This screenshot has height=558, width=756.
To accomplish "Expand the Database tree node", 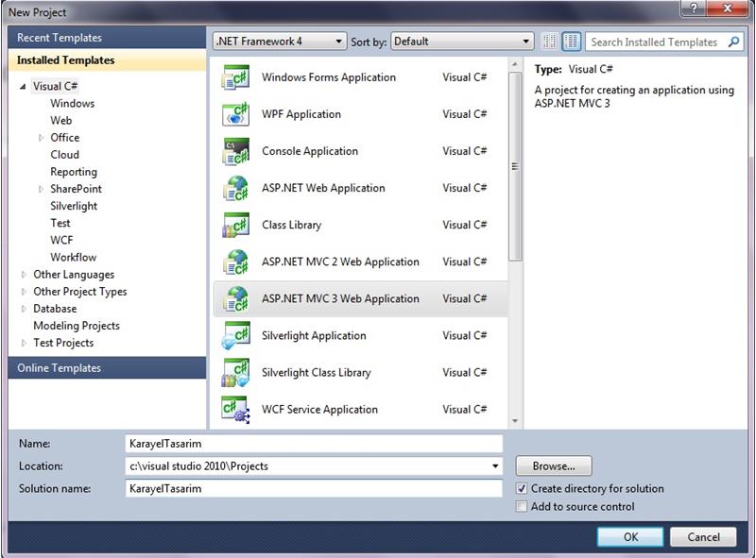I will [24, 309].
